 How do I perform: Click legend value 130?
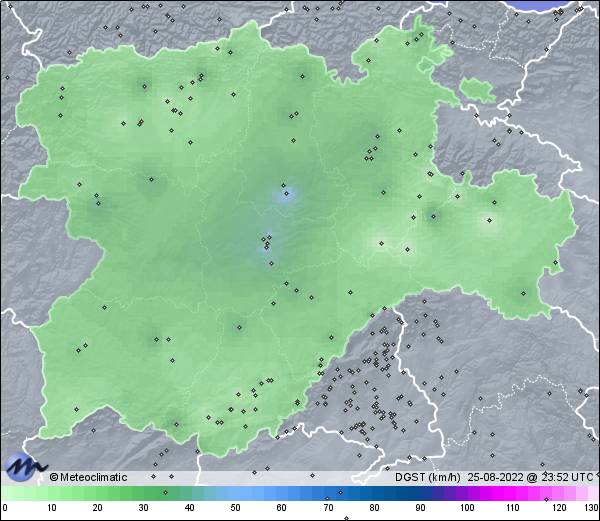[592, 508]
